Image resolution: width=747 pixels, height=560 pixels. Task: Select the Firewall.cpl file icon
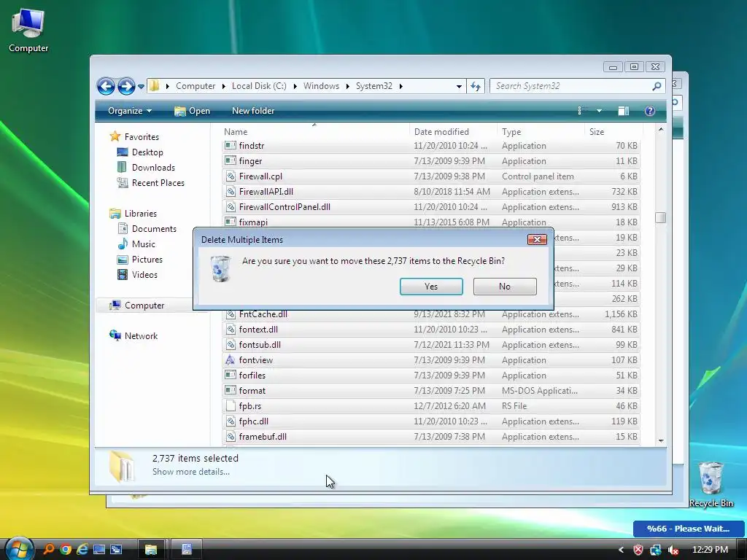231,176
